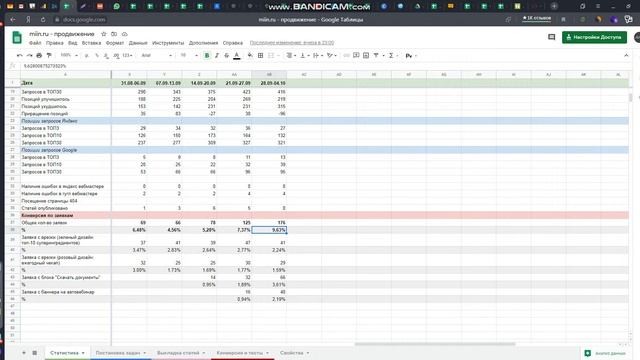
Task: Click the Настройки Доступа share button
Action: 594,37
